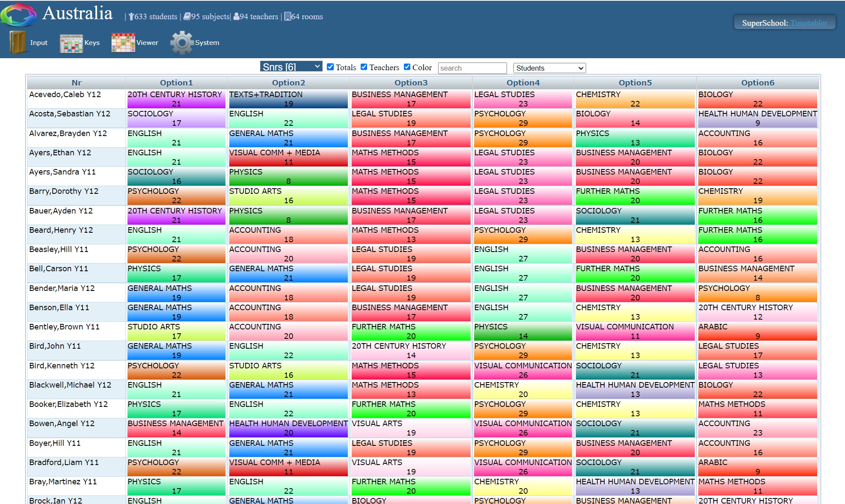Click the SuperSchool swirl logo
845x504 pixels.
(x=18, y=14)
